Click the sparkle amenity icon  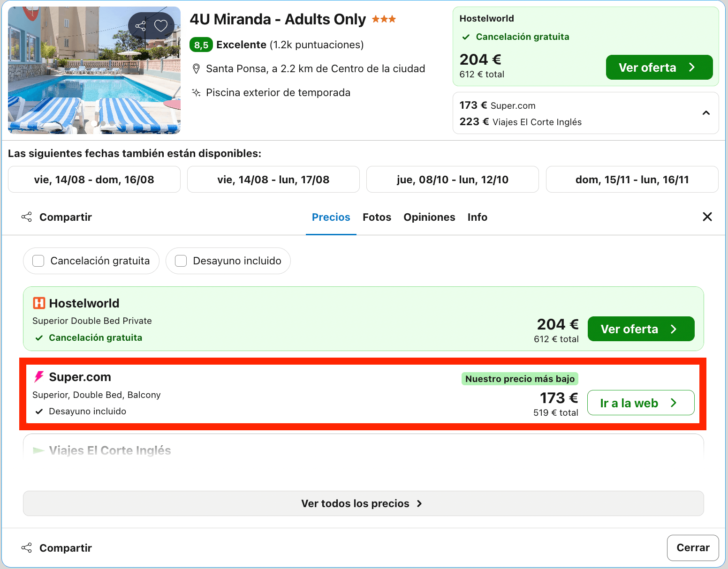tap(197, 92)
